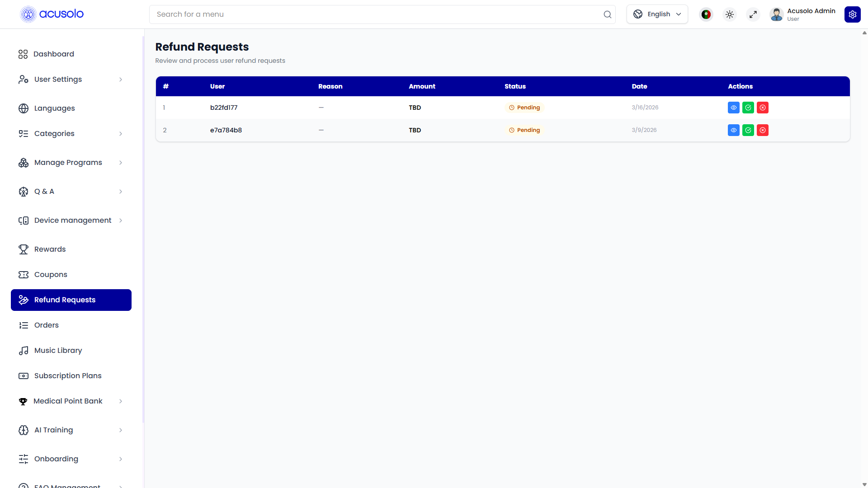Open Coupons page
This screenshot has height=488, width=868.
(x=71, y=275)
